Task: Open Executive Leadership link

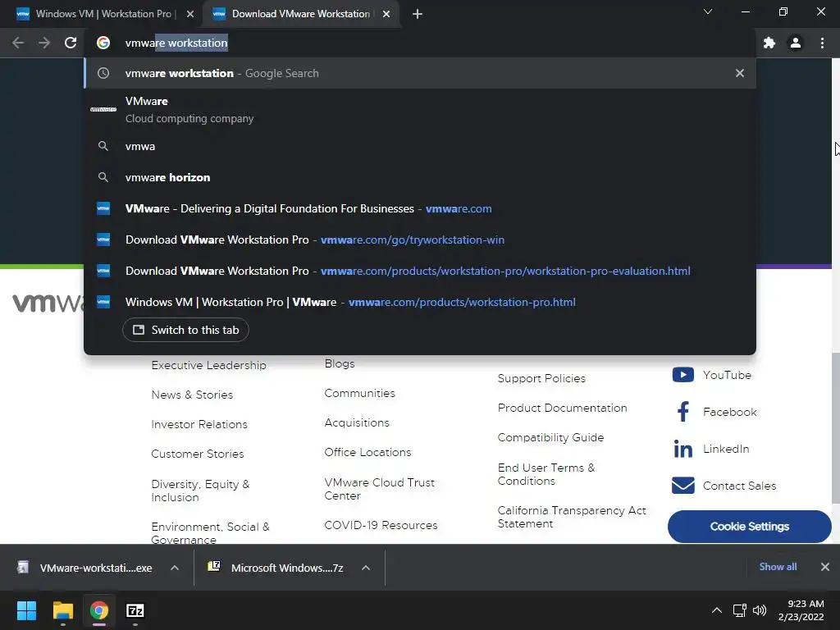Action: point(208,365)
